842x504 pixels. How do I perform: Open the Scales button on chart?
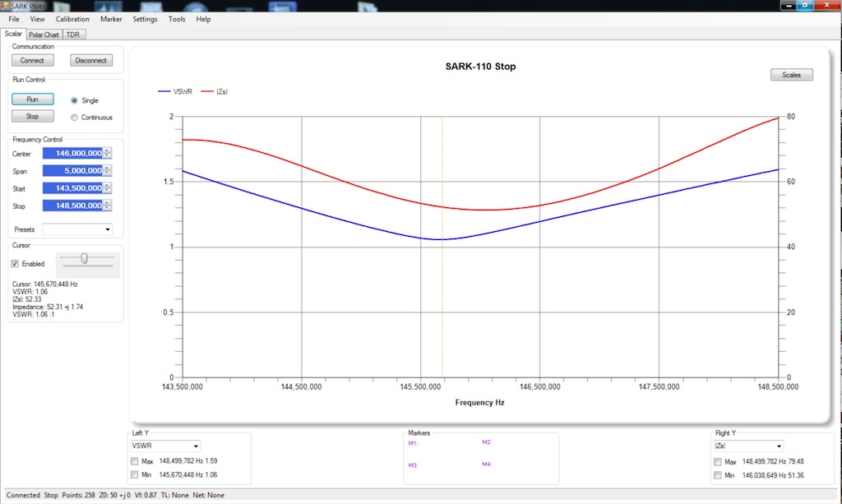click(x=792, y=75)
